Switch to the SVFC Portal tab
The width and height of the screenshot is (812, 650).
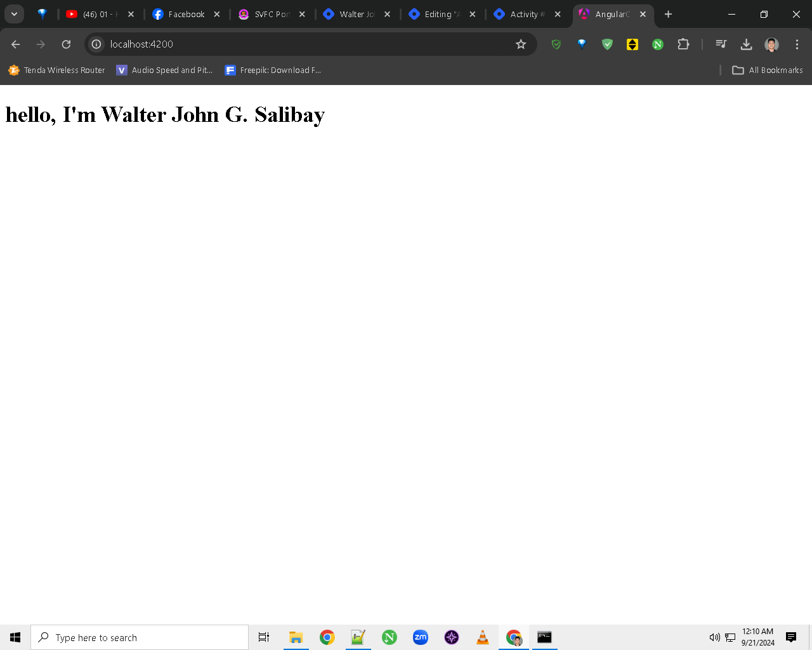(265, 14)
